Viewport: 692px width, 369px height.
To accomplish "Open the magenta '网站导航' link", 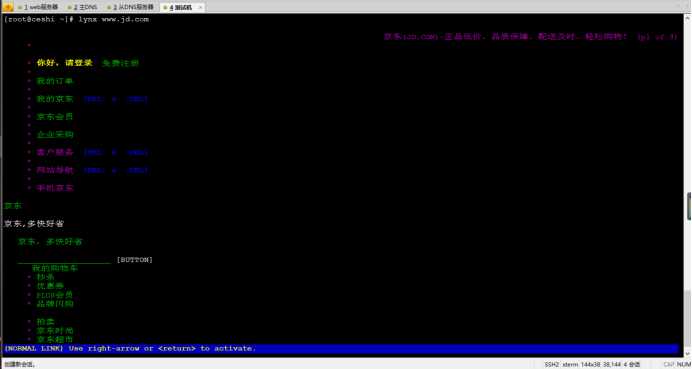I will pyautogui.click(x=55, y=170).
